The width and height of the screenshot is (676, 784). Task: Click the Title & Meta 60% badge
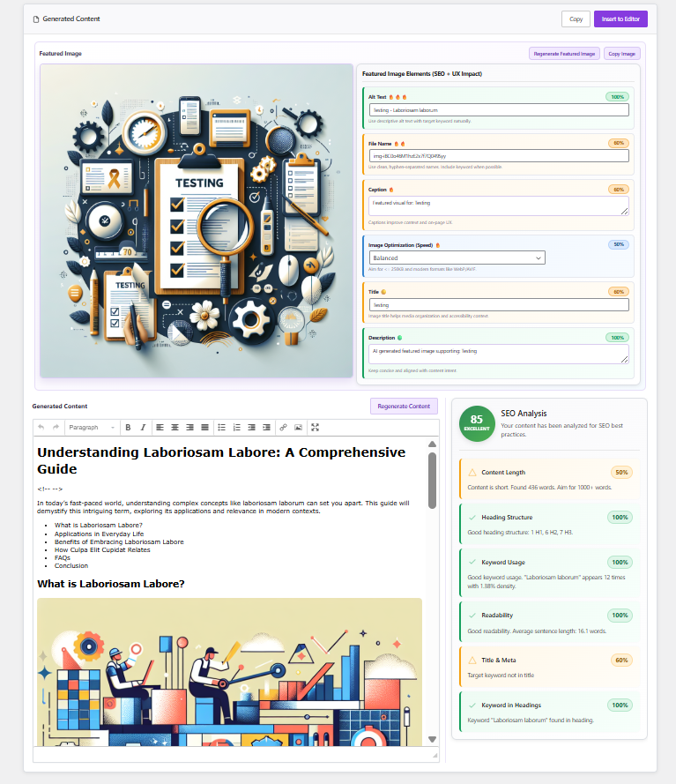(x=621, y=661)
